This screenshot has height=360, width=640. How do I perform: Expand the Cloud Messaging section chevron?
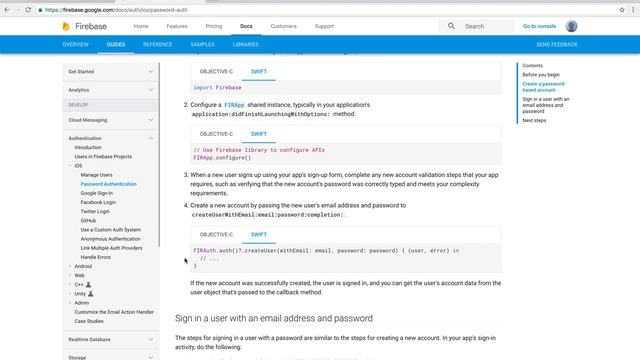[151, 120]
